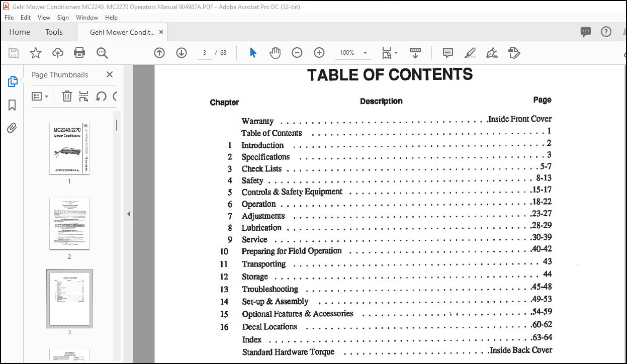Select the arrow Selection tool
The height and width of the screenshot is (364, 627).
coord(253,53)
